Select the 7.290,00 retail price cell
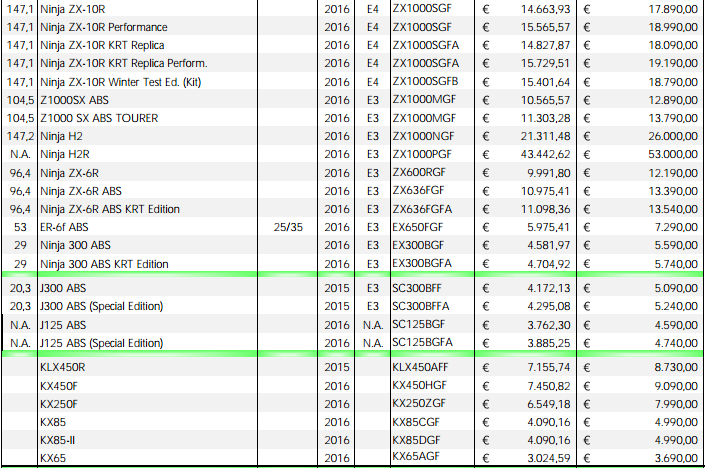The image size is (705, 468). coord(676,227)
